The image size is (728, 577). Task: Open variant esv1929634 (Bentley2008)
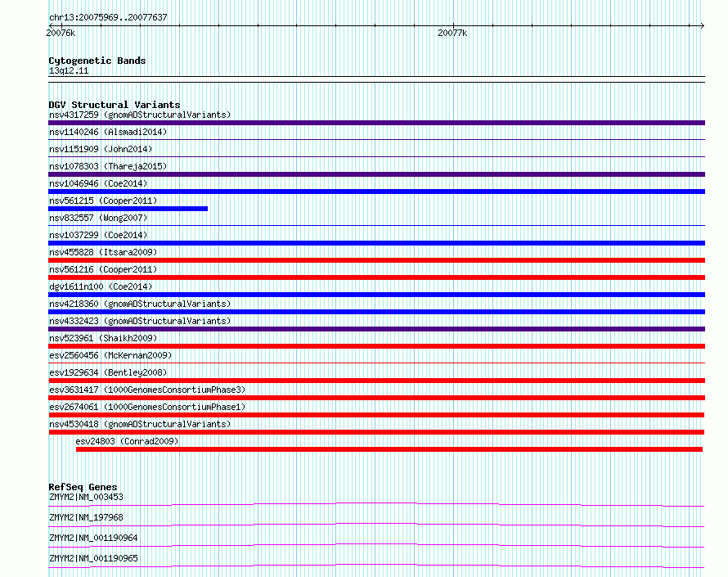[x=108, y=372]
